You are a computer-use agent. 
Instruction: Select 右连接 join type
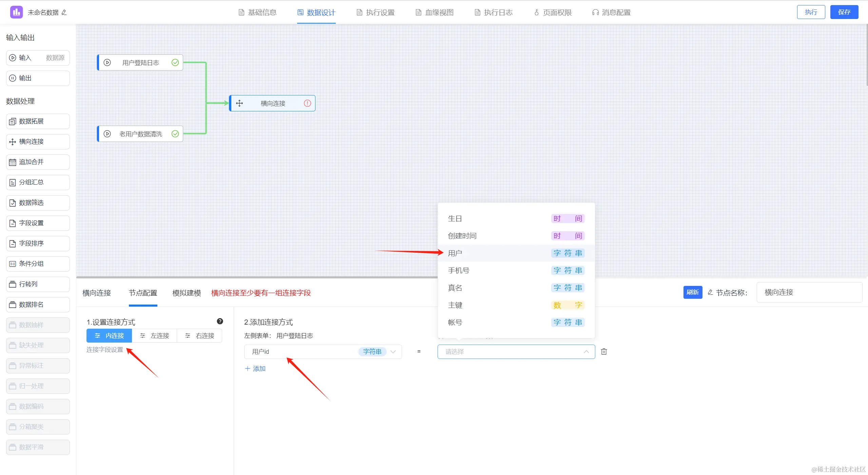[x=199, y=335]
